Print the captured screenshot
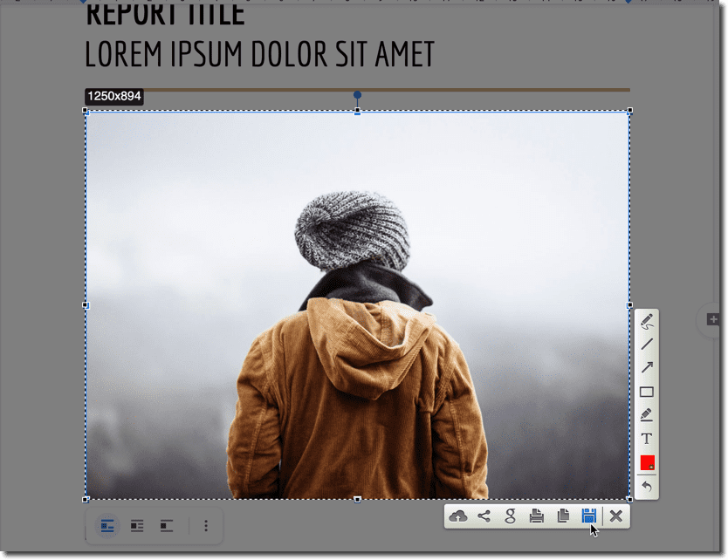 point(537,516)
